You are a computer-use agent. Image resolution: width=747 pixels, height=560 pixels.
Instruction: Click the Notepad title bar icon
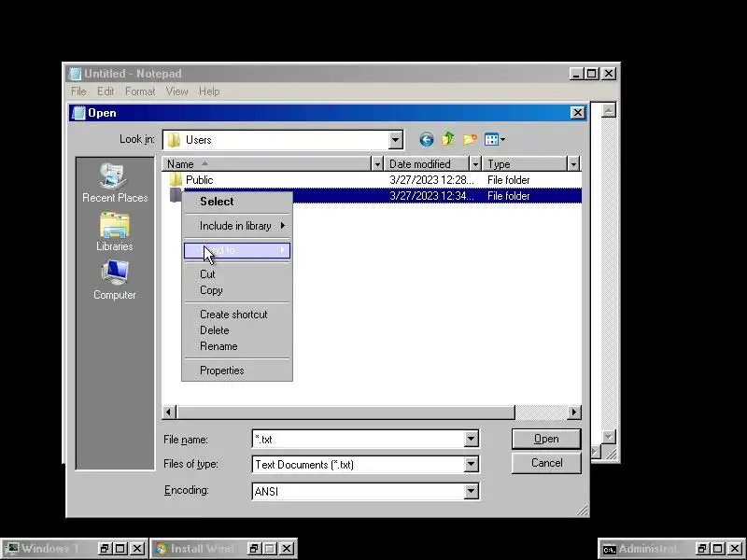pos(76,74)
